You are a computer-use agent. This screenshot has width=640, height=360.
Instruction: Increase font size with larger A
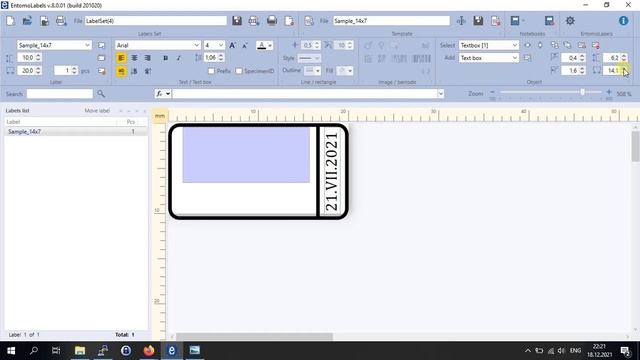click(232, 45)
